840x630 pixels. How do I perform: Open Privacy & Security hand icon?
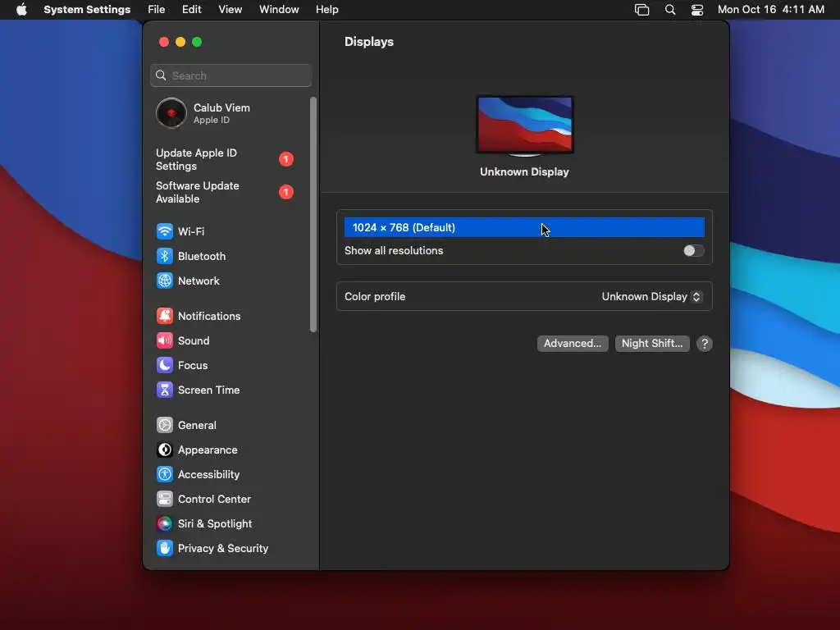tap(164, 549)
